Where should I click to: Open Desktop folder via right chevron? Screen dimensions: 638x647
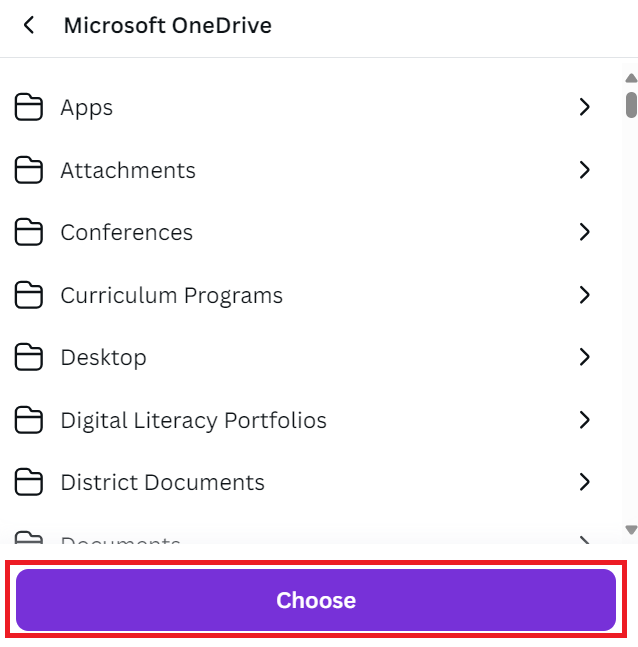point(584,357)
